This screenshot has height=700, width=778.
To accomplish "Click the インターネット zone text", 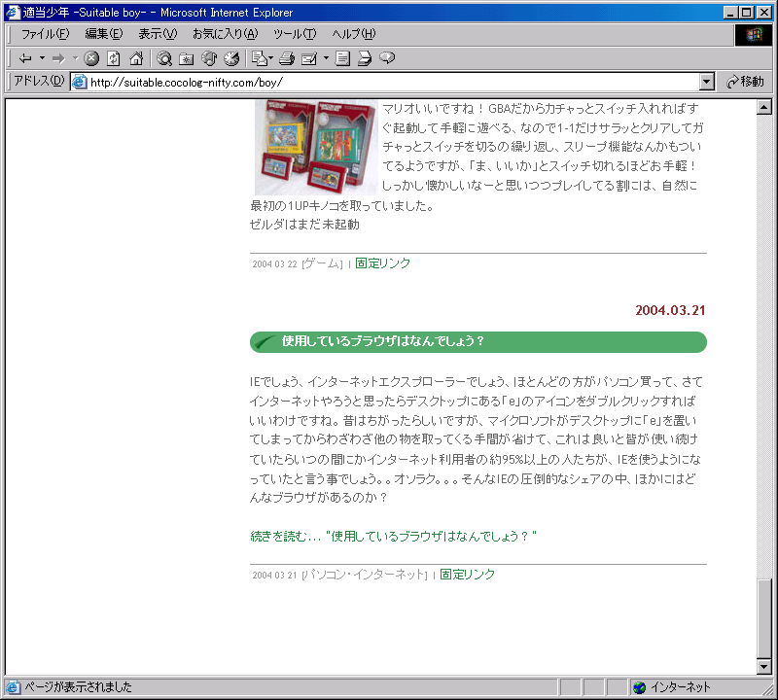I will tap(681, 687).
